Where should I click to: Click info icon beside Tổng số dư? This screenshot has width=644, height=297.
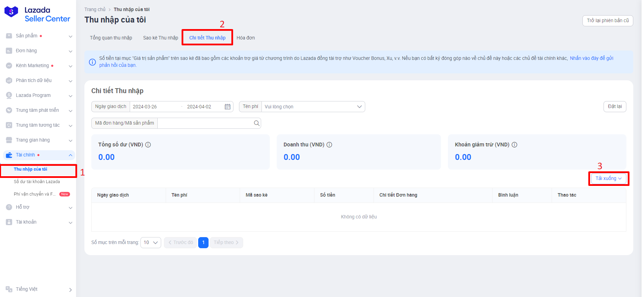pos(148,145)
